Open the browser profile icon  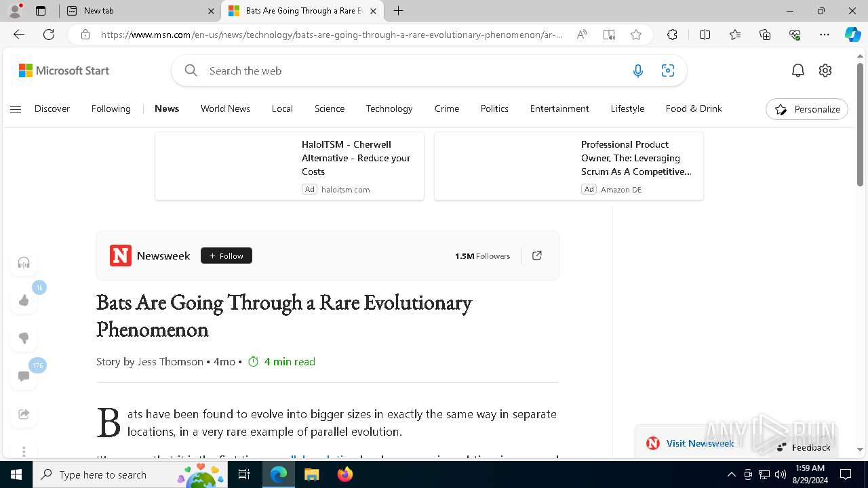tap(15, 11)
